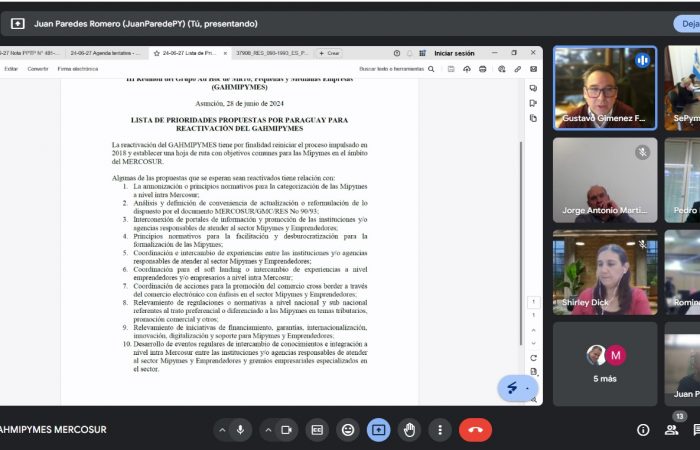Click the share link icon

[518, 69]
